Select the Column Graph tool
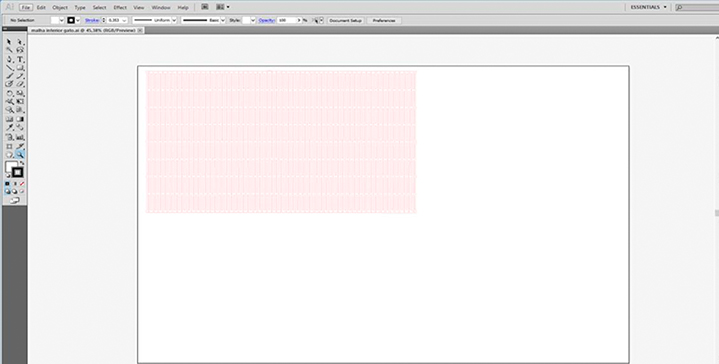Viewport: 719px width, 364px height. pos(20,137)
